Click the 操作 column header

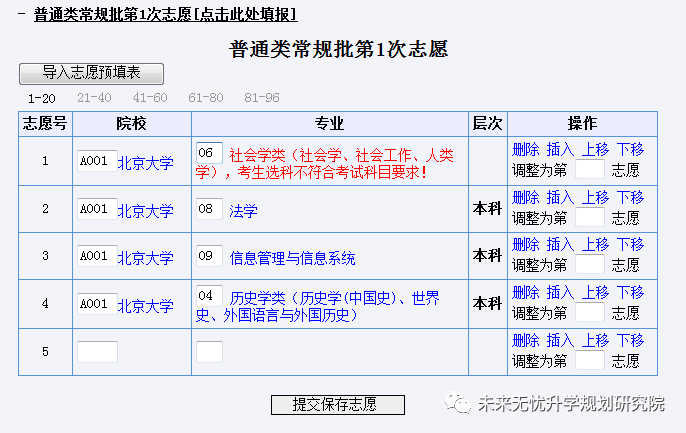pyautogui.click(x=582, y=124)
